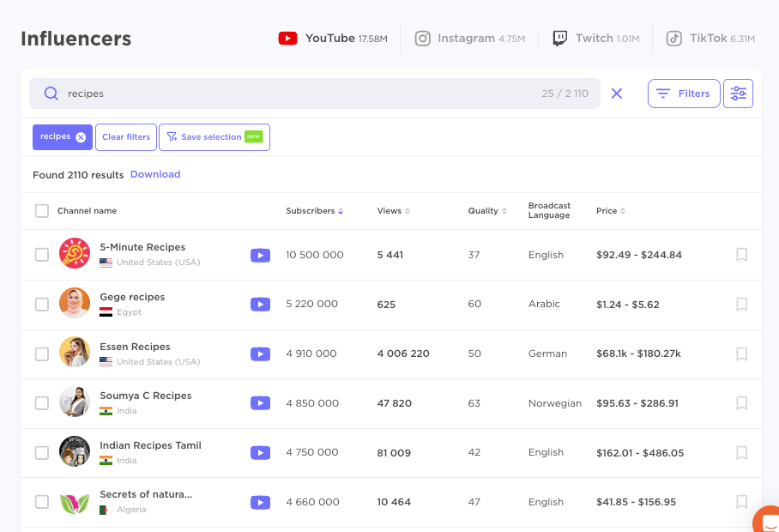Tick the Indian Recipes Tamil checkbox
Viewport: 779px width, 532px height.
tap(42, 452)
